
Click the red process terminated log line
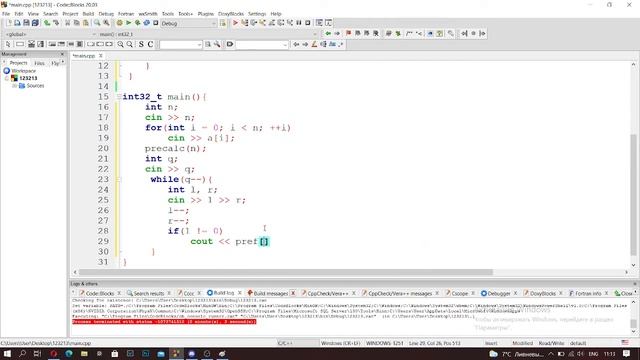(x=164, y=322)
